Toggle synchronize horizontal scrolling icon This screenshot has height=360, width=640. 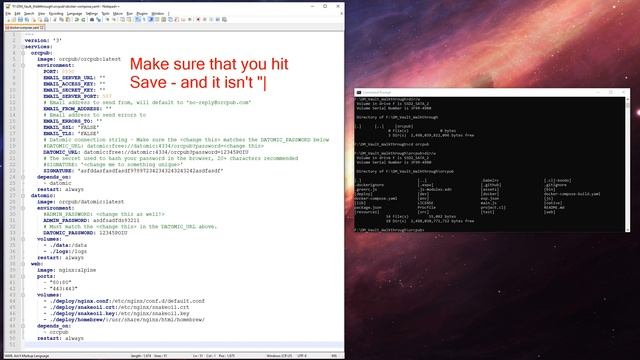[129, 19]
